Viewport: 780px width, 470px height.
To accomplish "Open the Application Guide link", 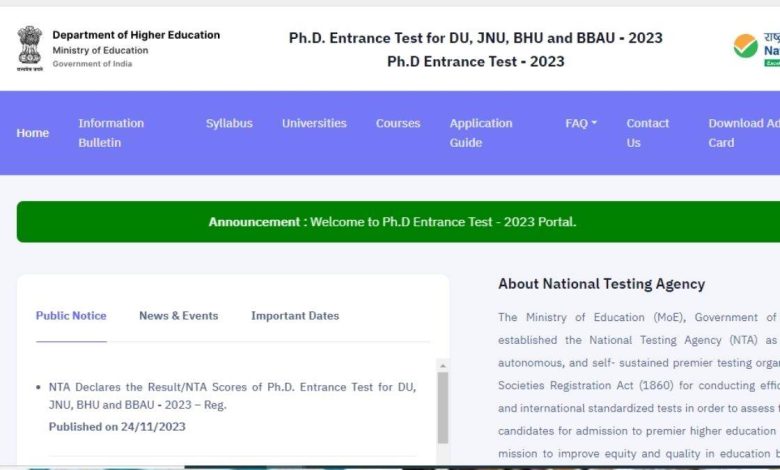I will point(481,133).
